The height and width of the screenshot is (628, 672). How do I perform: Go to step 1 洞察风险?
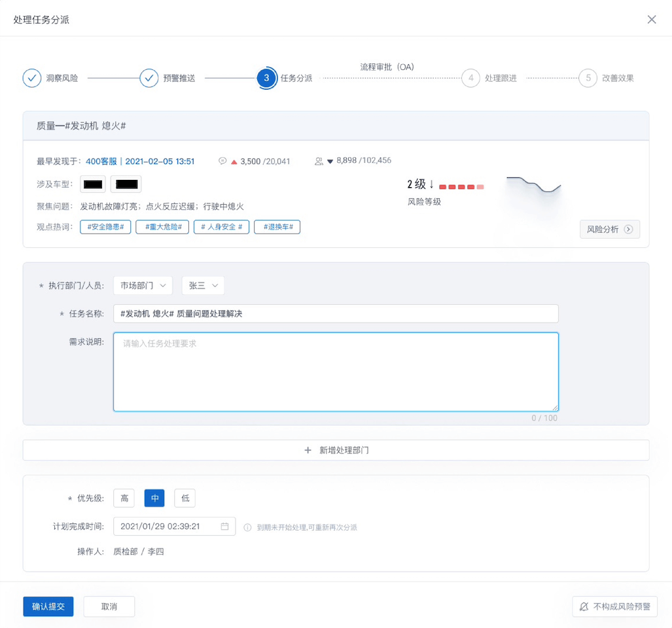click(32, 78)
